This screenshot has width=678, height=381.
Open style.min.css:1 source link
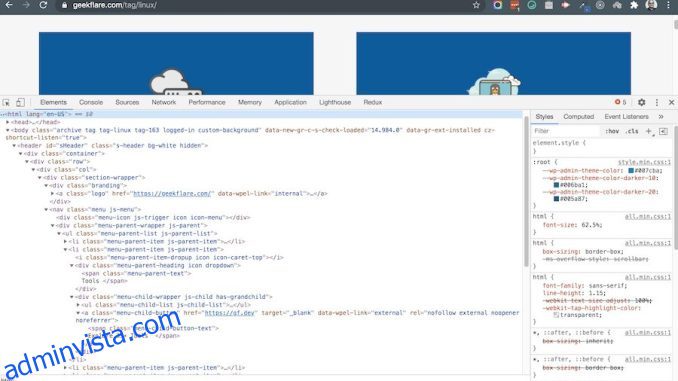coord(644,162)
